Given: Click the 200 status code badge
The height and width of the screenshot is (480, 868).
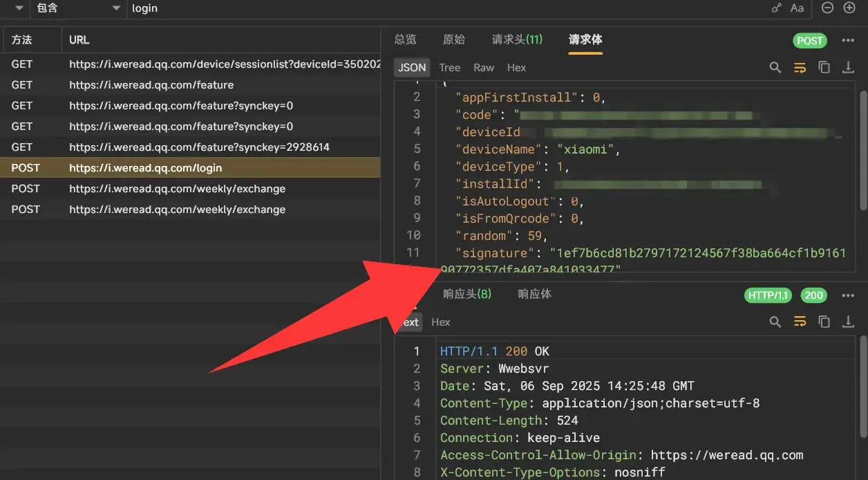Looking at the screenshot, I should [x=814, y=295].
